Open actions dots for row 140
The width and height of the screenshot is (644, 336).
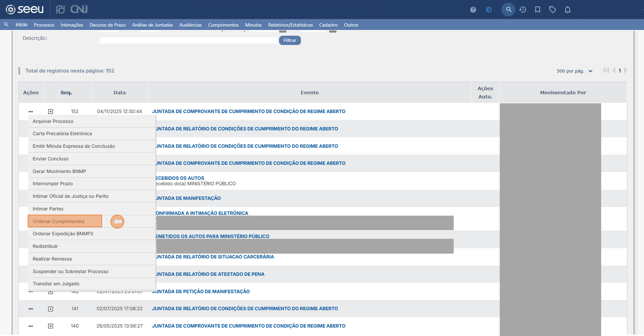31,326
